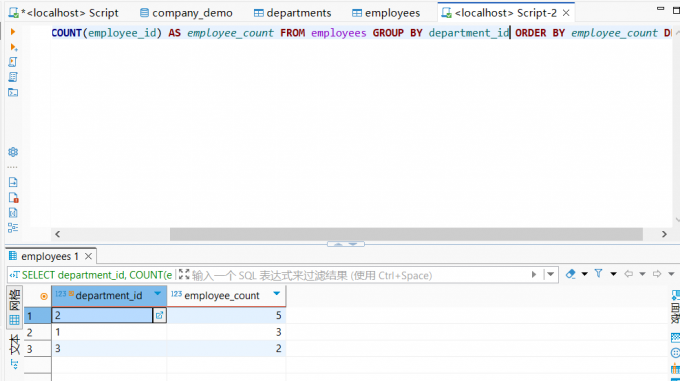
Task: Click the file import arrow icon
Action: coord(13,182)
